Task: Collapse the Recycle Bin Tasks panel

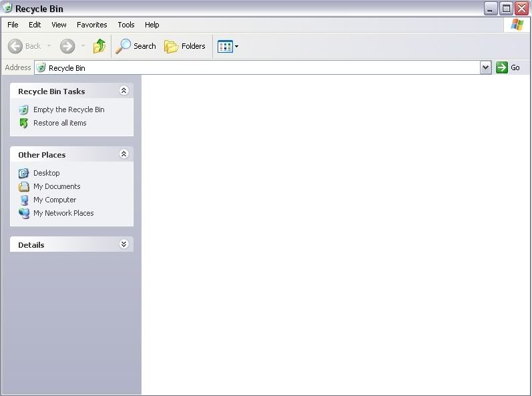Action: 123,91
